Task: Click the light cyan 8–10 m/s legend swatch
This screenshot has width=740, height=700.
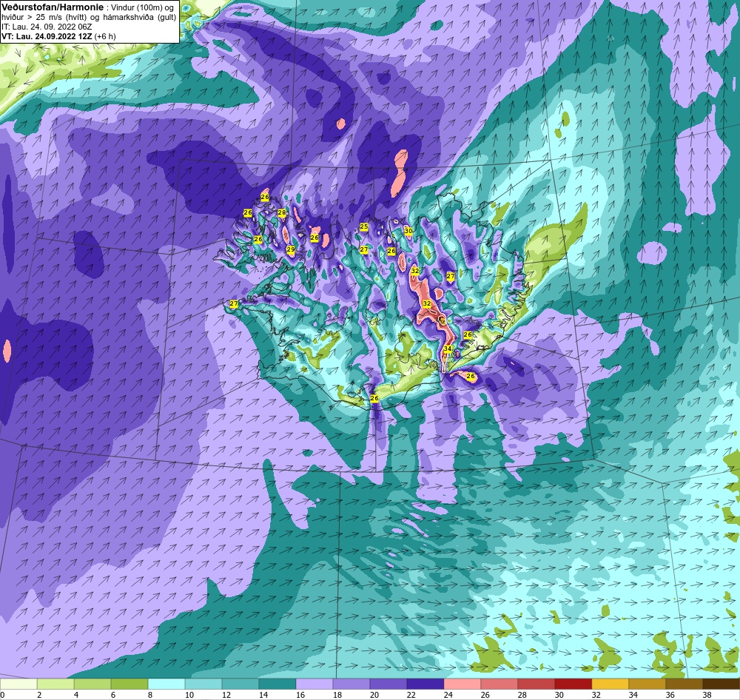Action: pos(166,684)
